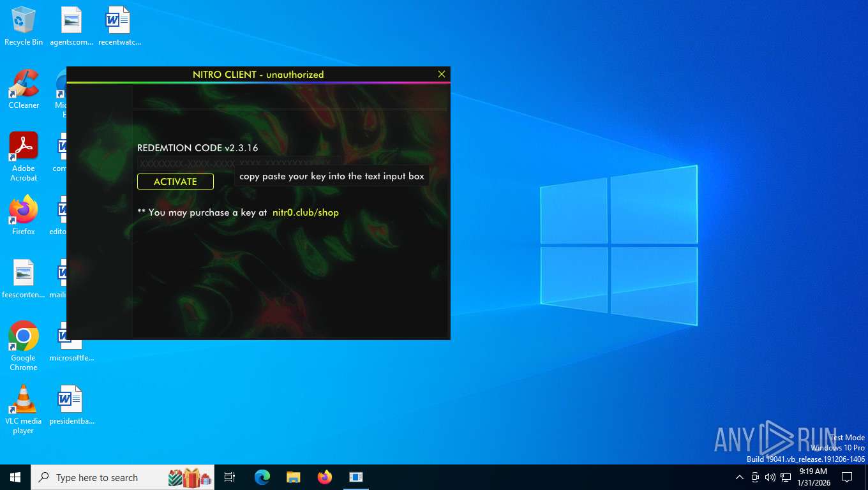Select the agentscom image file icon

pos(71,27)
